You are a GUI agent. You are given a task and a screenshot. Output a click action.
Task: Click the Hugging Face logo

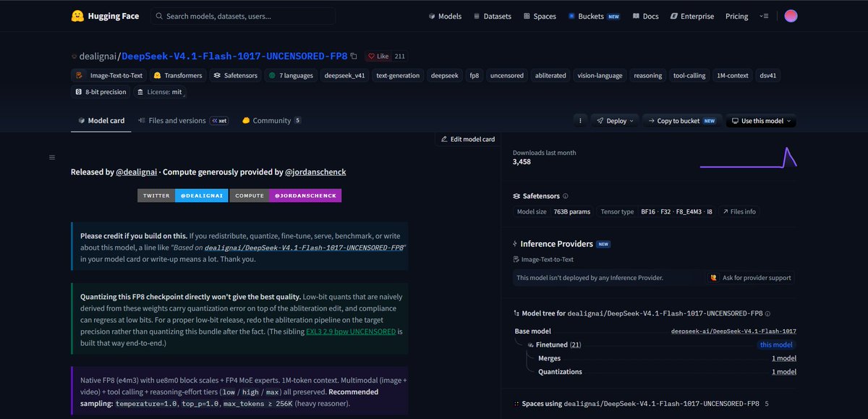click(104, 16)
